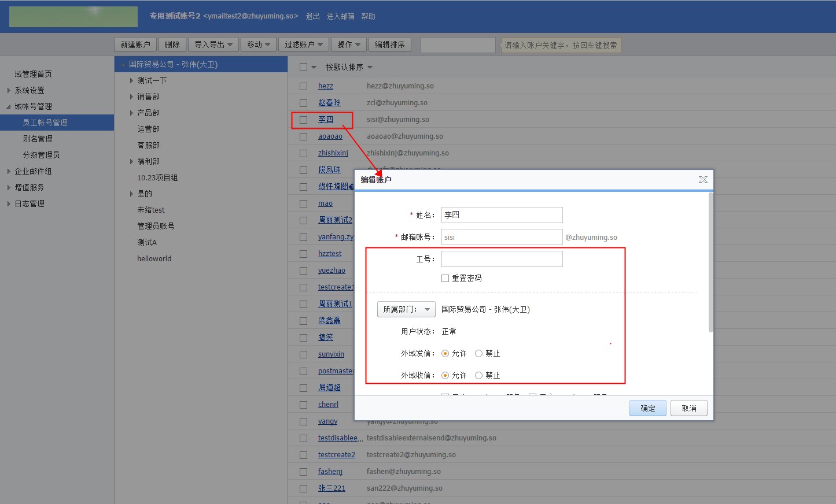Image resolution: width=836 pixels, height=504 pixels.
Task: Click the 新建账户 toolbar button
Action: (x=135, y=45)
